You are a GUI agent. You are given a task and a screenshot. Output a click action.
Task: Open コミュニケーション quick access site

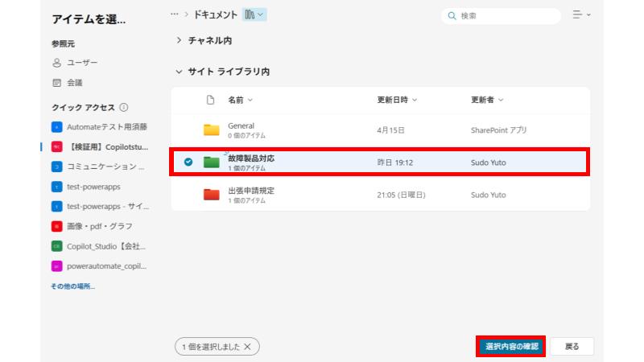pyautogui.click(x=98, y=167)
